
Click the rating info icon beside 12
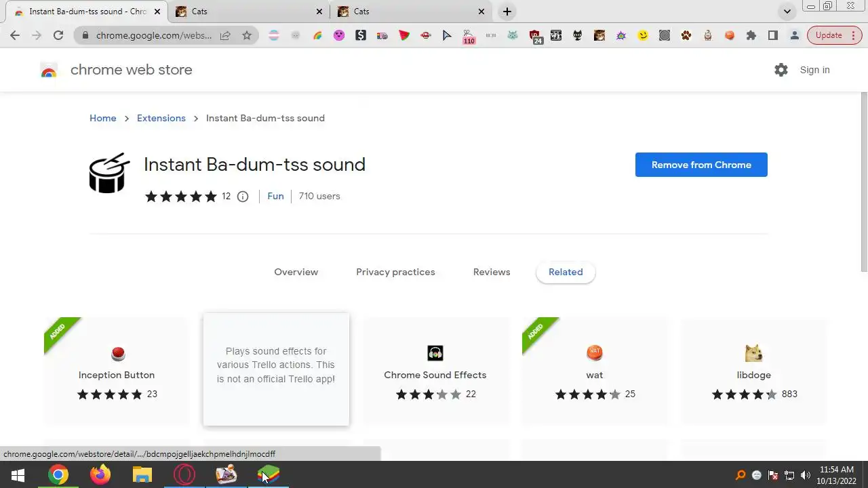tap(243, 197)
